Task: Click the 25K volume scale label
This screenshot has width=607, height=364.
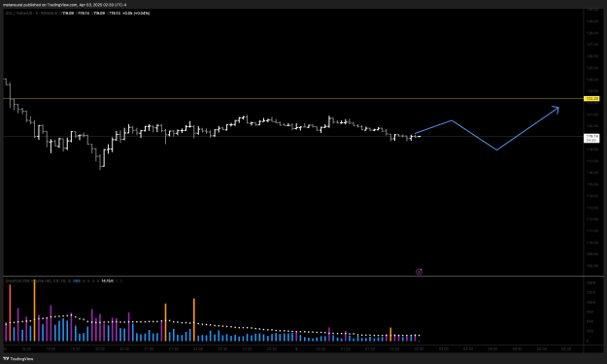Action: tap(590, 332)
